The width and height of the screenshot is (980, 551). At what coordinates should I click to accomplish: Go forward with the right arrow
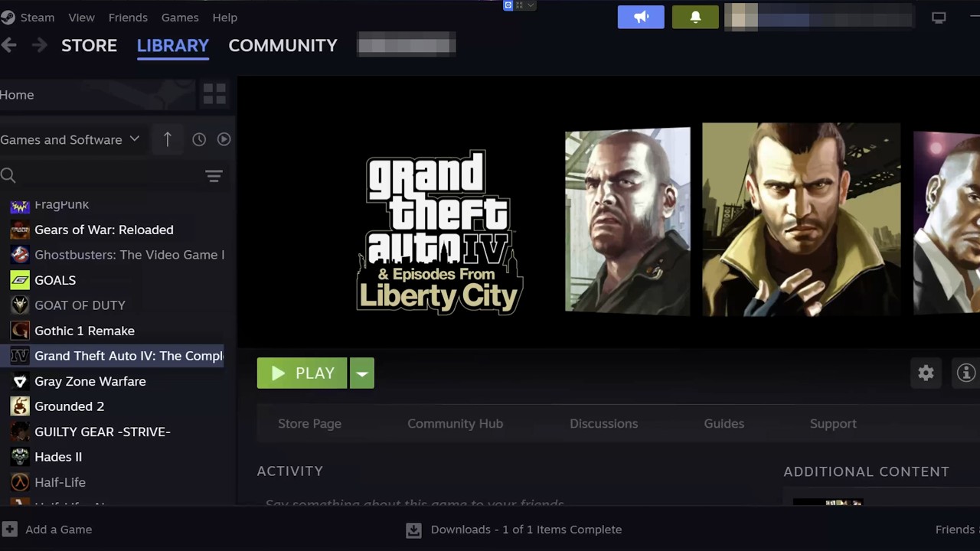coord(39,45)
